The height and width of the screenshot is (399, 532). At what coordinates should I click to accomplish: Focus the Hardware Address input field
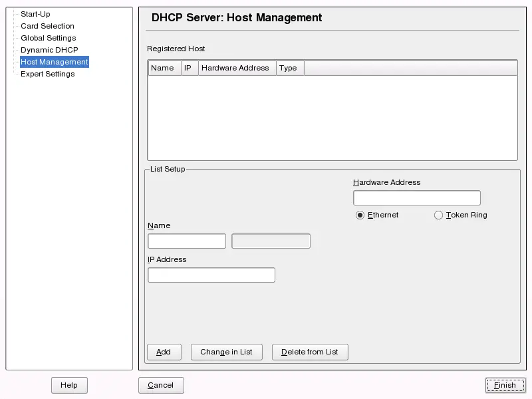[416, 198]
